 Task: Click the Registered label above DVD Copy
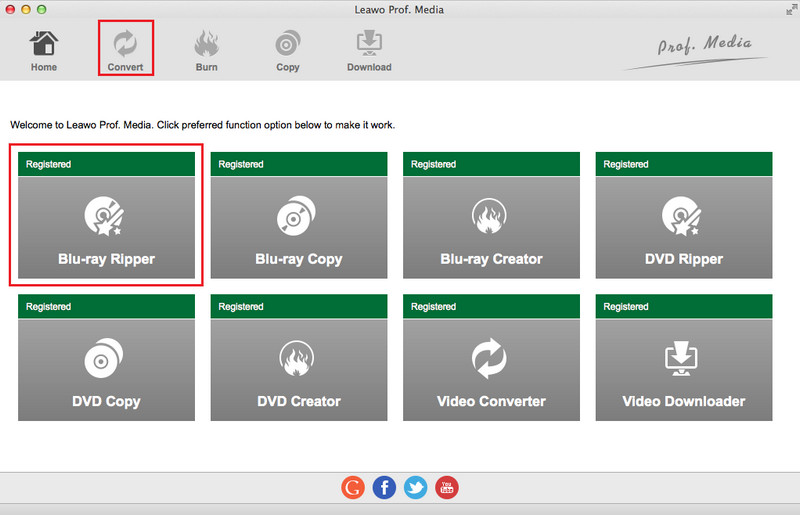[x=48, y=307]
